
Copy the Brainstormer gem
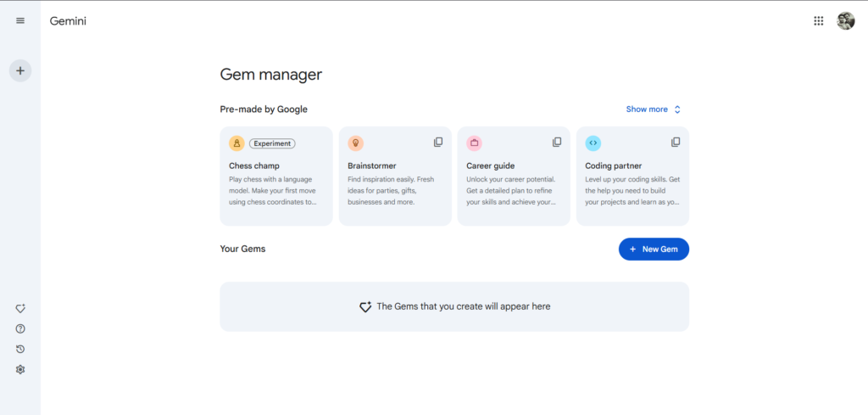(x=438, y=143)
